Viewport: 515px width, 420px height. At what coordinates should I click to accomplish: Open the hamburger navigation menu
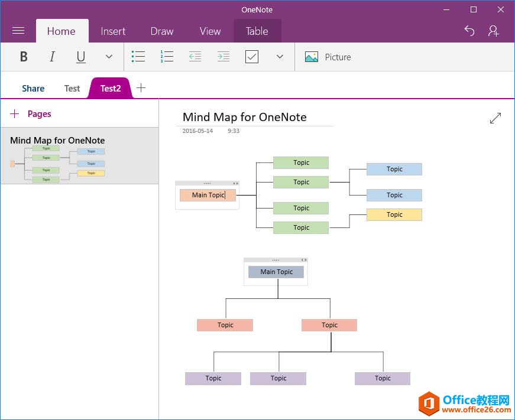pyautogui.click(x=18, y=31)
